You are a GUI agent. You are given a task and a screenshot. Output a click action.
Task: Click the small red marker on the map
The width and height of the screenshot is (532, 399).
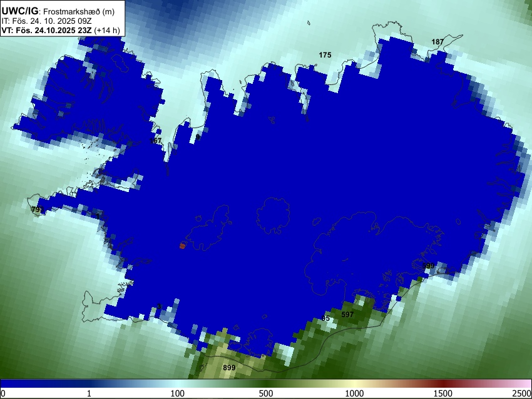point(182,246)
